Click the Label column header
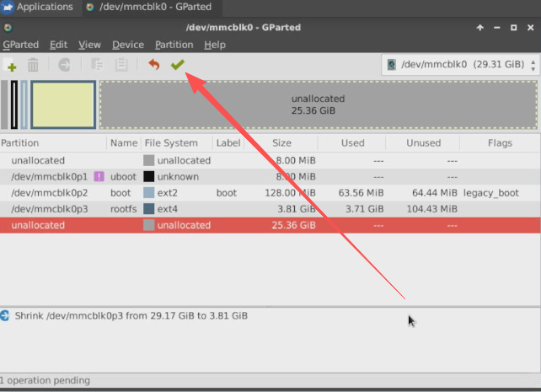This screenshot has height=392, width=541. pos(228,142)
